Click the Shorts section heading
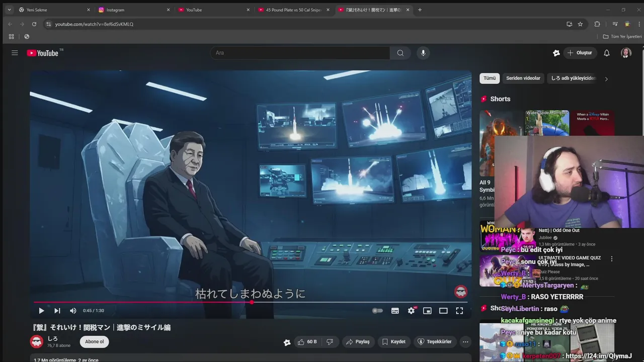Screen dimensions: 644x362 (x=500, y=99)
